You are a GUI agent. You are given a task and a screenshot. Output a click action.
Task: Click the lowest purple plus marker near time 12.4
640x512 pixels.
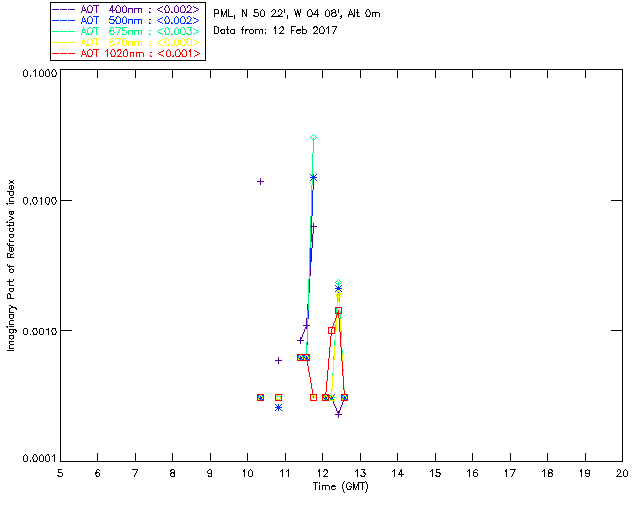[338, 414]
